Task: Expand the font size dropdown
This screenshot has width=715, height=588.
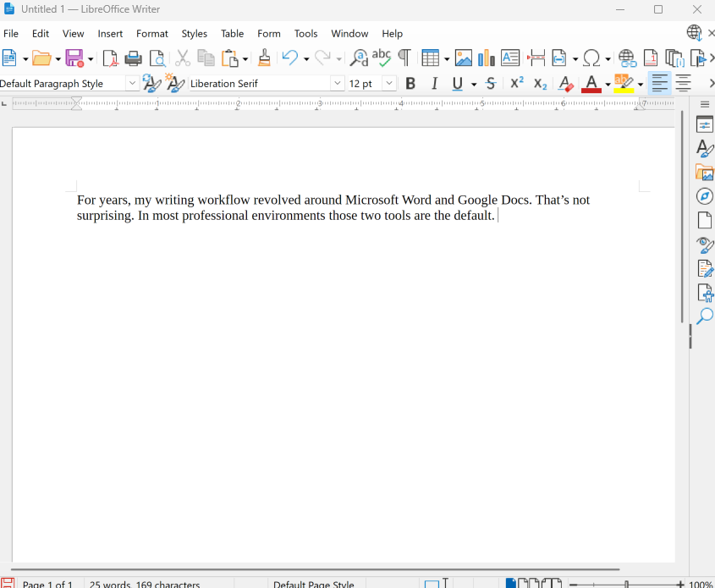Action: 389,84
